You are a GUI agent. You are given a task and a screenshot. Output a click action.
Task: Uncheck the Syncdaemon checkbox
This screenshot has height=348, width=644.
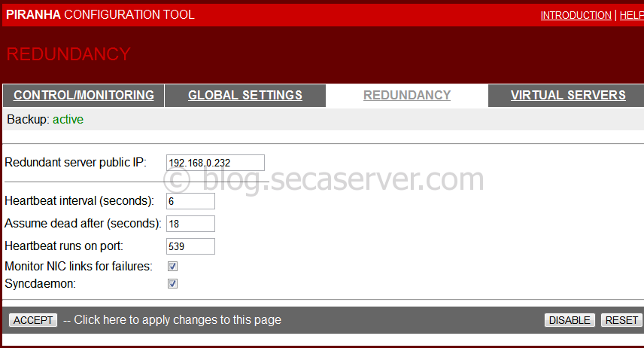(x=172, y=283)
